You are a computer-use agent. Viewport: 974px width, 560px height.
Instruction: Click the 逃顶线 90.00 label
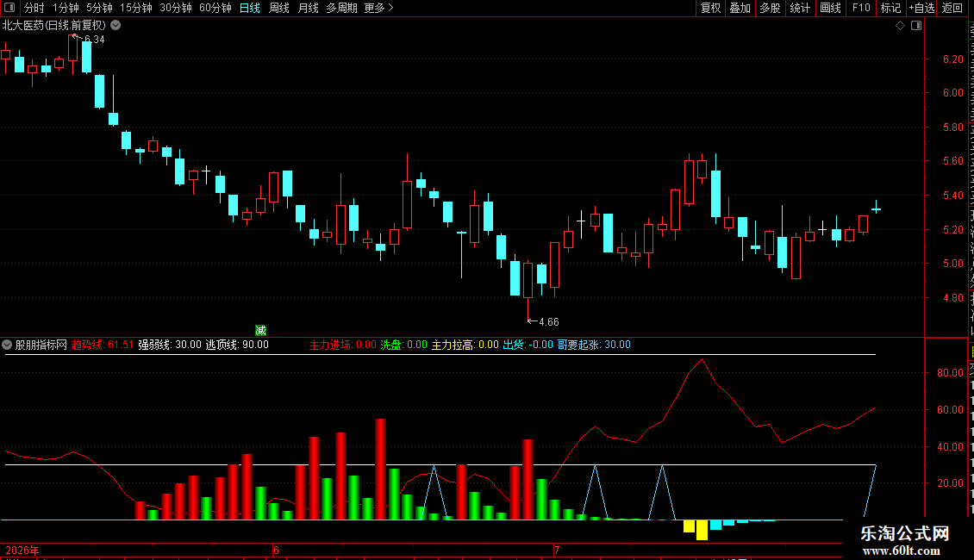(237, 345)
